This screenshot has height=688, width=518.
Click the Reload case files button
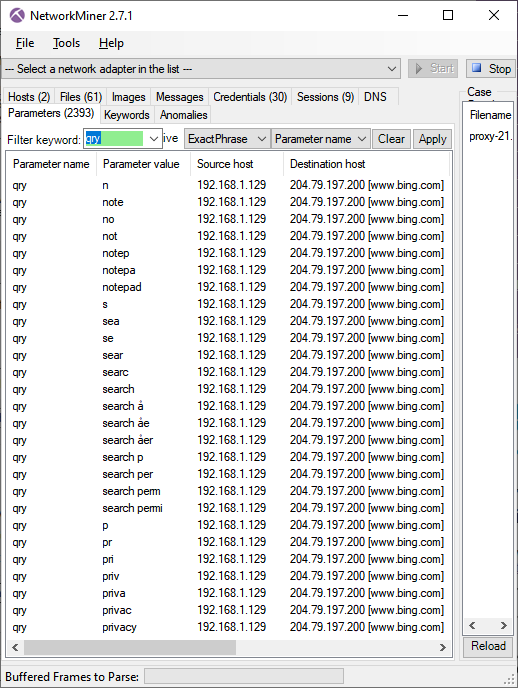(488, 646)
